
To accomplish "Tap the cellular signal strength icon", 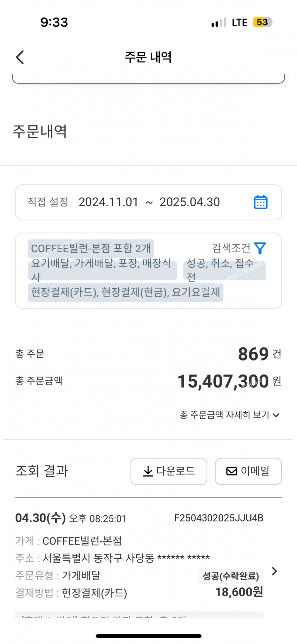I will [x=219, y=23].
